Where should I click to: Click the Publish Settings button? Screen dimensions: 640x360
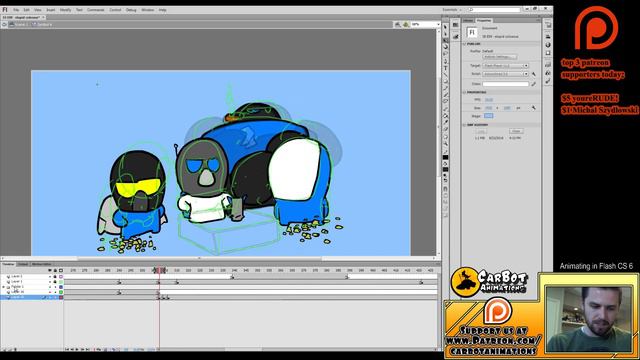[500, 57]
